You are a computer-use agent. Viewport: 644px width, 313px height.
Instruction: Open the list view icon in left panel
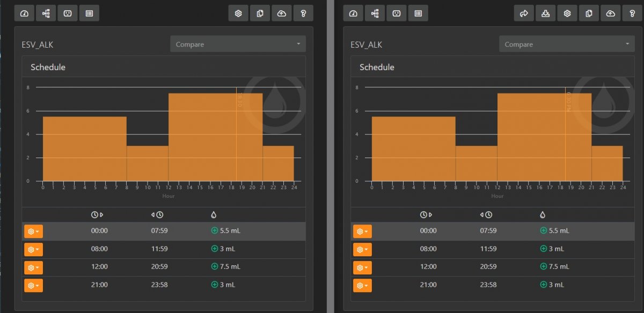(x=89, y=13)
